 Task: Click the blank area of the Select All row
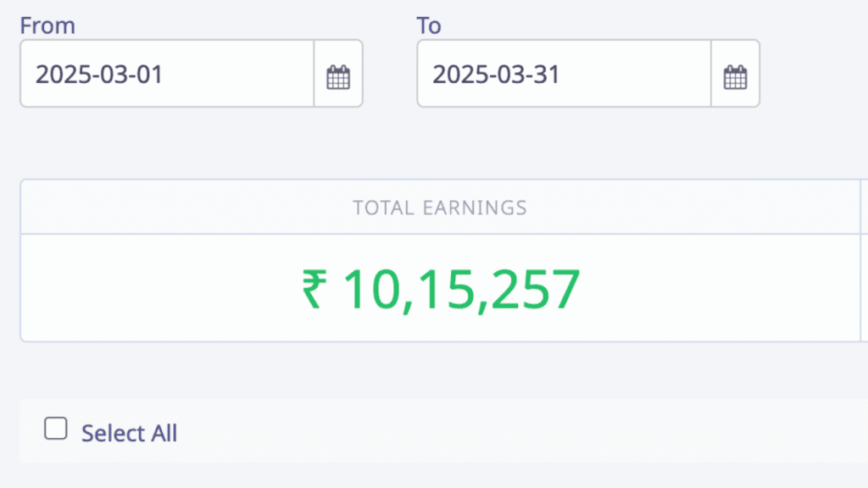(509, 432)
